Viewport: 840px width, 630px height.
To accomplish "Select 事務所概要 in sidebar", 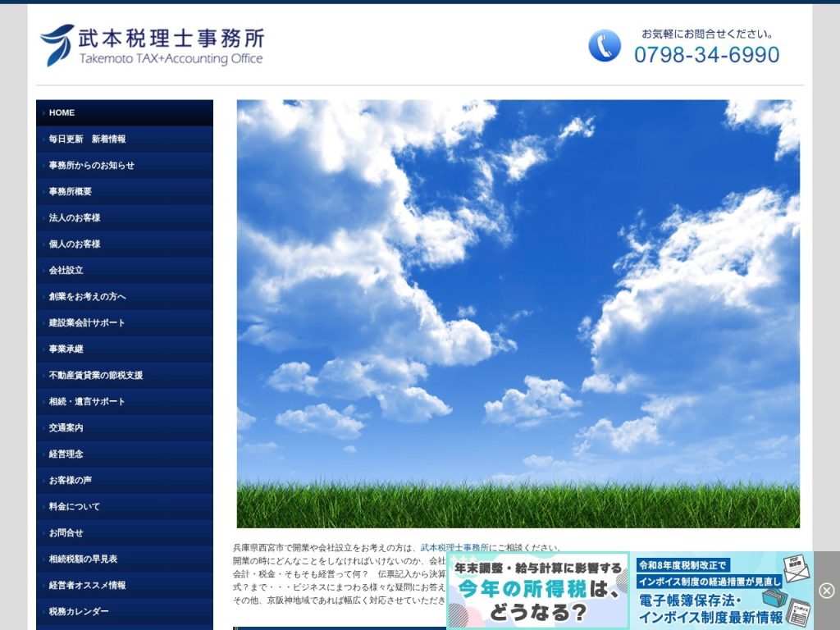I will tap(125, 191).
